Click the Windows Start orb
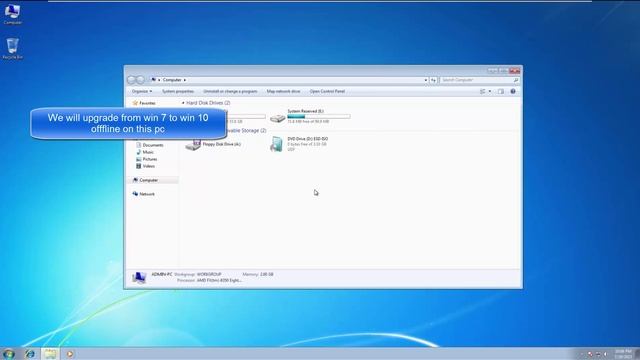Image resolution: width=640 pixels, height=360 pixels. point(9,354)
